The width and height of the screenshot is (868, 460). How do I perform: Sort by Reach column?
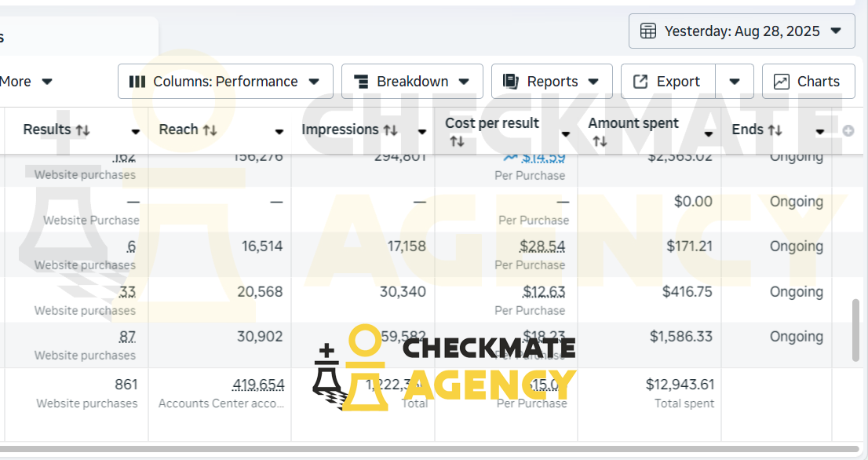210,130
